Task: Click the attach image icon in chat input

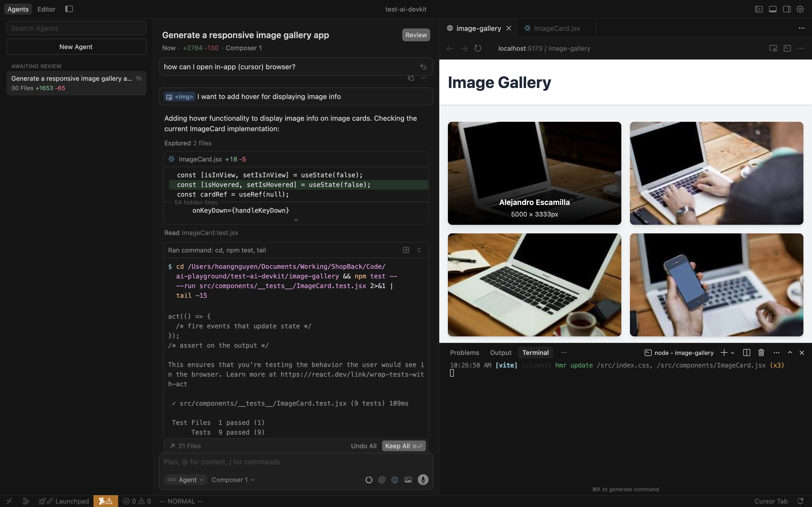Action: click(408, 480)
